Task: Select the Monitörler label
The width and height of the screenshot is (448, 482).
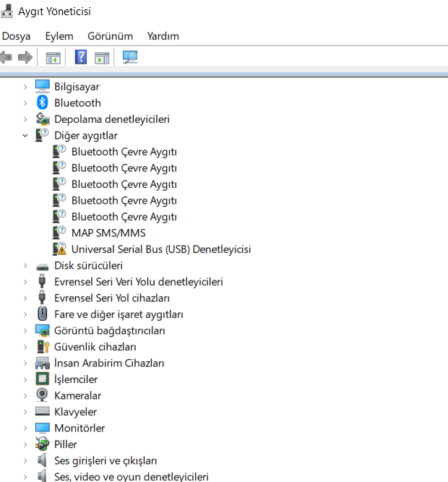Action: (79, 429)
